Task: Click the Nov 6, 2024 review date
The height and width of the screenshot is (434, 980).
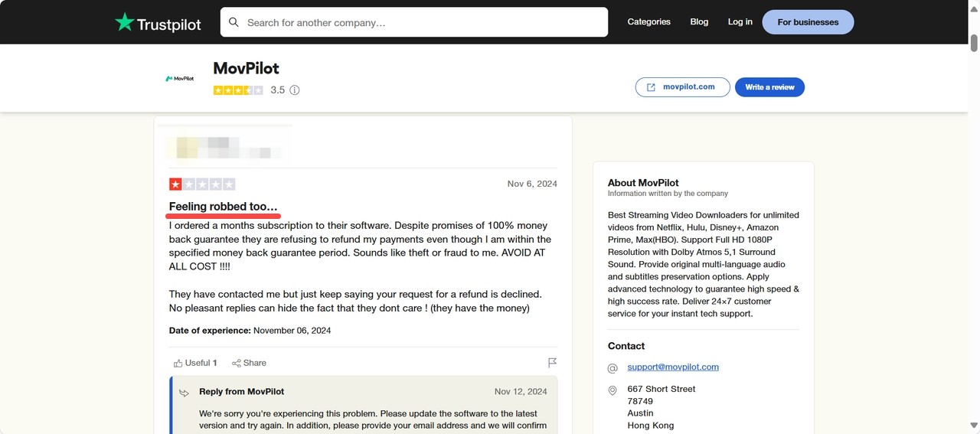Action: [532, 184]
